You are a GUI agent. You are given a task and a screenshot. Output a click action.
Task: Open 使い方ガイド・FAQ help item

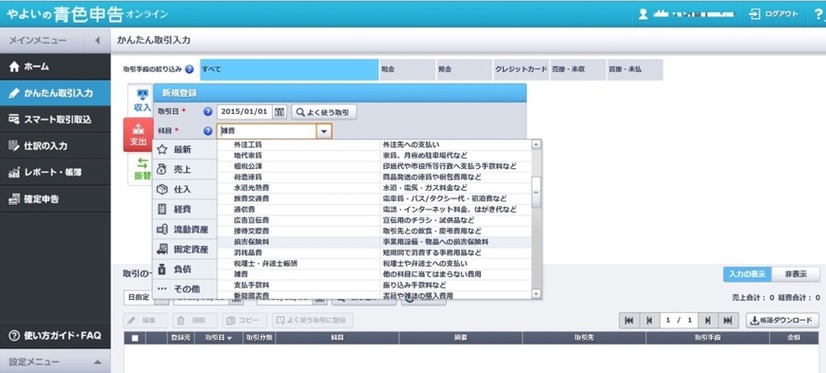pyautogui.click(x=55, y=336)
